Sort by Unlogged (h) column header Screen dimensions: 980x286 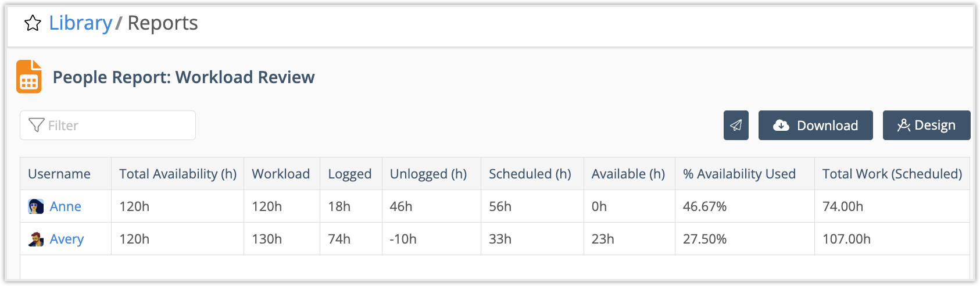click(x=428, y=174)
